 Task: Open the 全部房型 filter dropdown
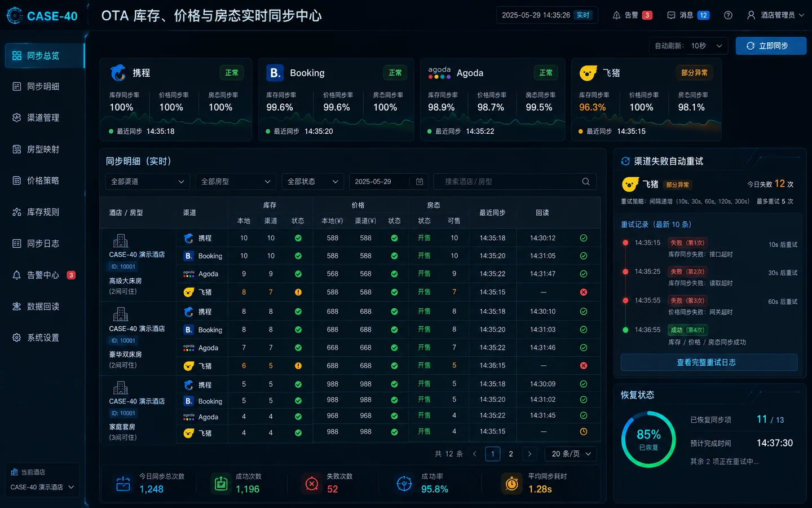click(x=235, y=182)
